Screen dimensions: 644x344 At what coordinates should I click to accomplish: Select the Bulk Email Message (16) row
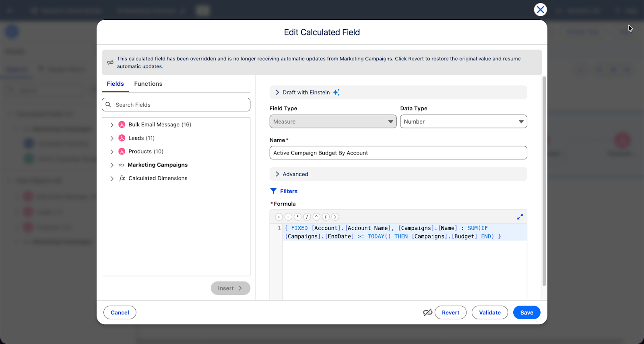[x=160, y=125]
